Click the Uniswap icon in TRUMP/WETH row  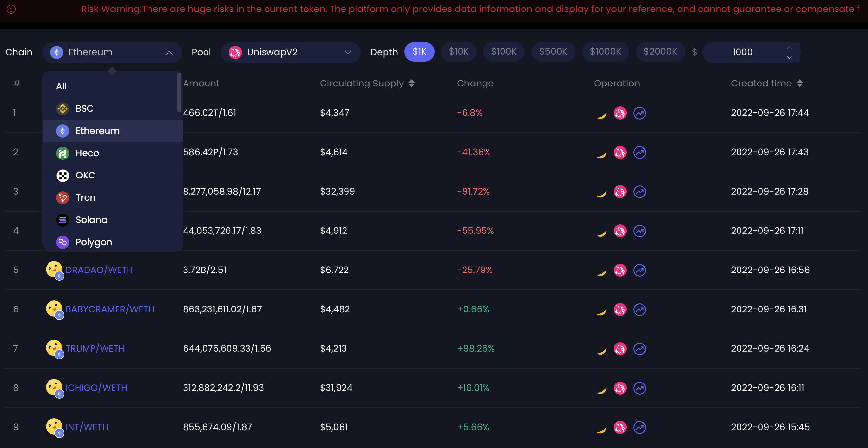(x=620, y=349)
